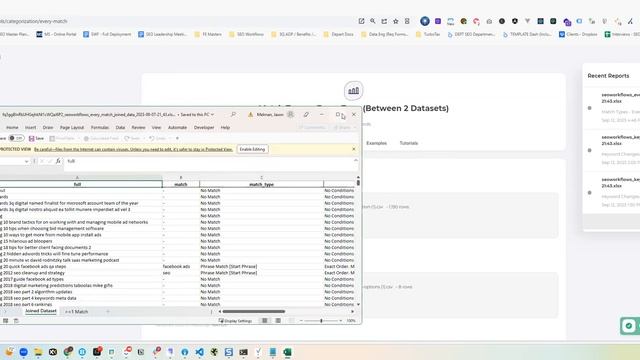Viewport: 640px width, 360px height.
Task: Open Excel from the taskbar
Action: 287,352
